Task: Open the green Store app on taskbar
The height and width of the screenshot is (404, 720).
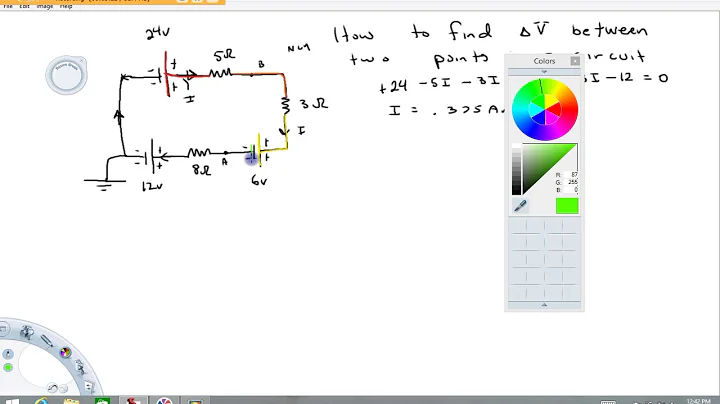Action: click(101, 401)
